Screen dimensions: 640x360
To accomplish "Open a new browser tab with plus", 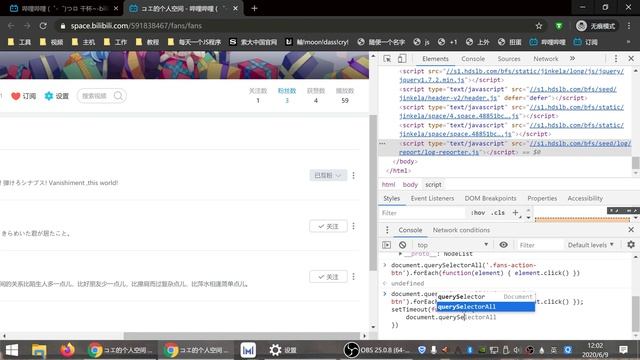I will 254,8.
